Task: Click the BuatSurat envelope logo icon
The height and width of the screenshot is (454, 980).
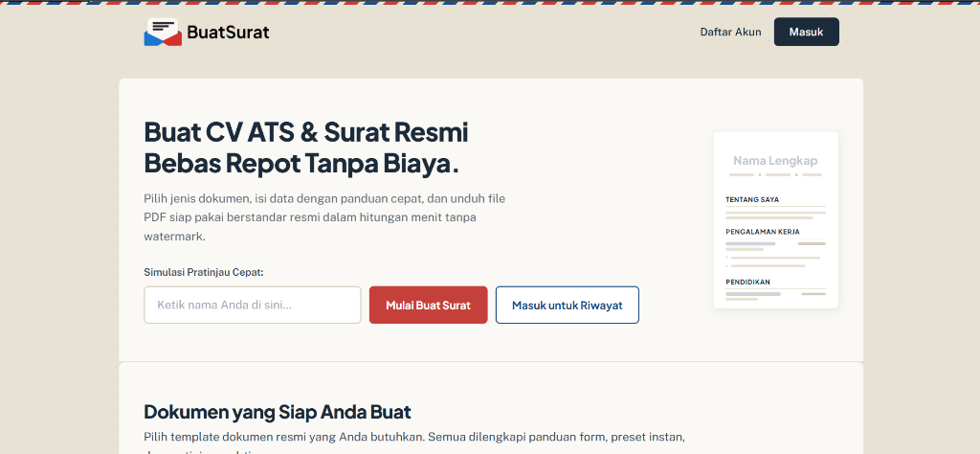Action: 163,32
